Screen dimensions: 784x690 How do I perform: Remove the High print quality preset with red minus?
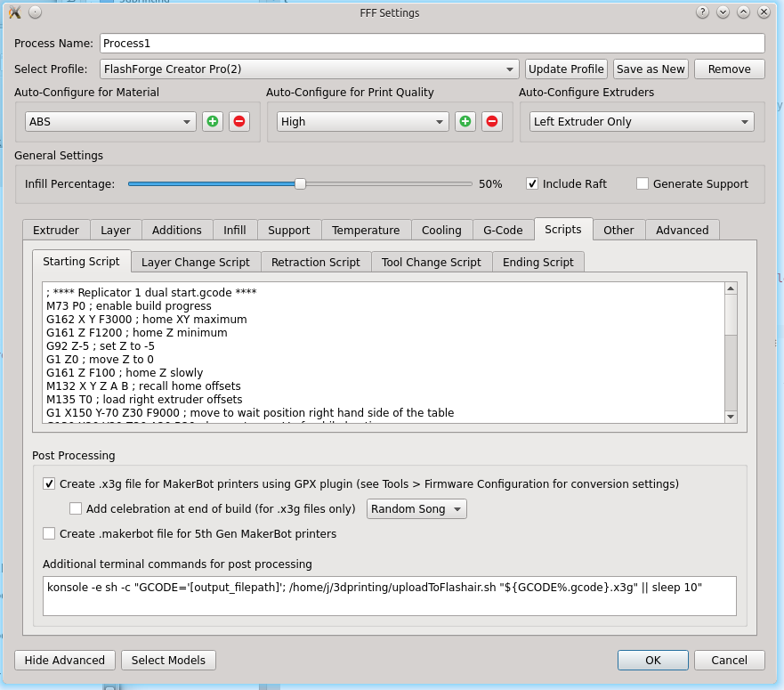tap(492, 122)
